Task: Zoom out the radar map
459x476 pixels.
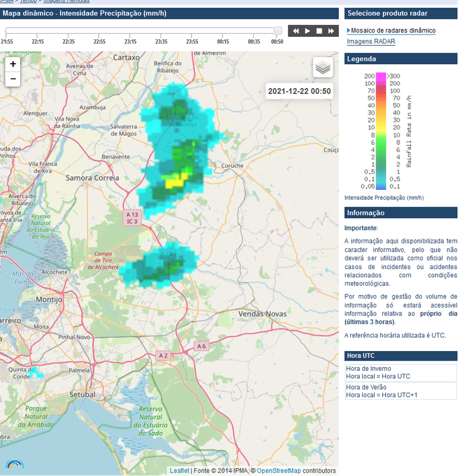Action: [x=12, y=79]
